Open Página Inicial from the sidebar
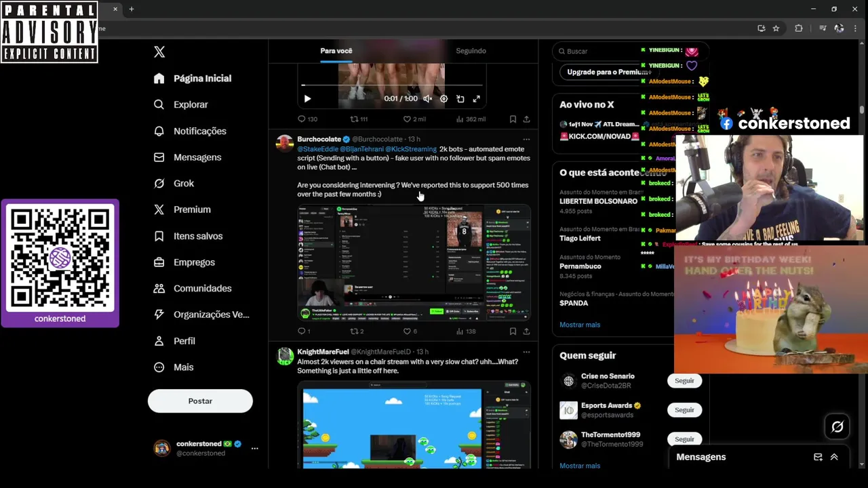 [193, 79]
